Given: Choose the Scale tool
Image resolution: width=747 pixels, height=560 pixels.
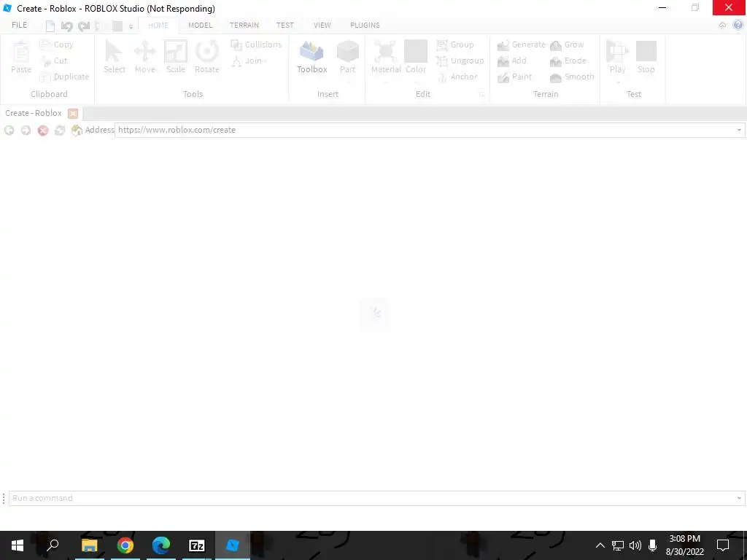Looking at the screenshot, I should [175, 57].
